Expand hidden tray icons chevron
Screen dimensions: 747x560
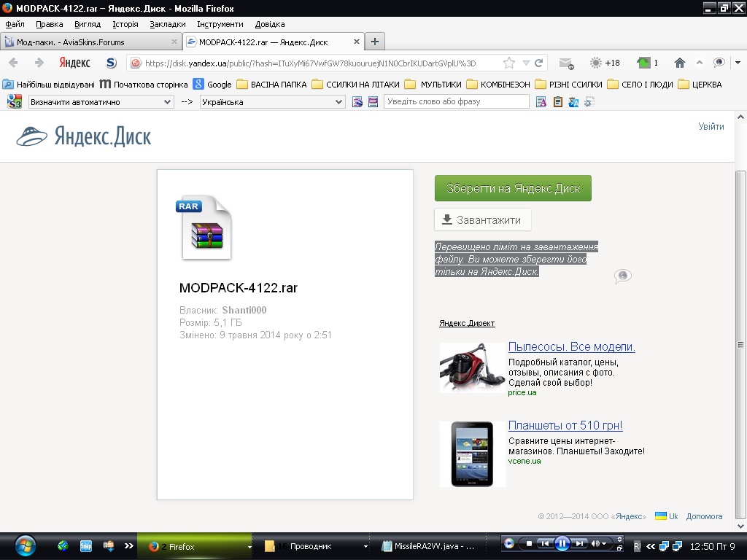pyautogui.click(x=650, y=546)
